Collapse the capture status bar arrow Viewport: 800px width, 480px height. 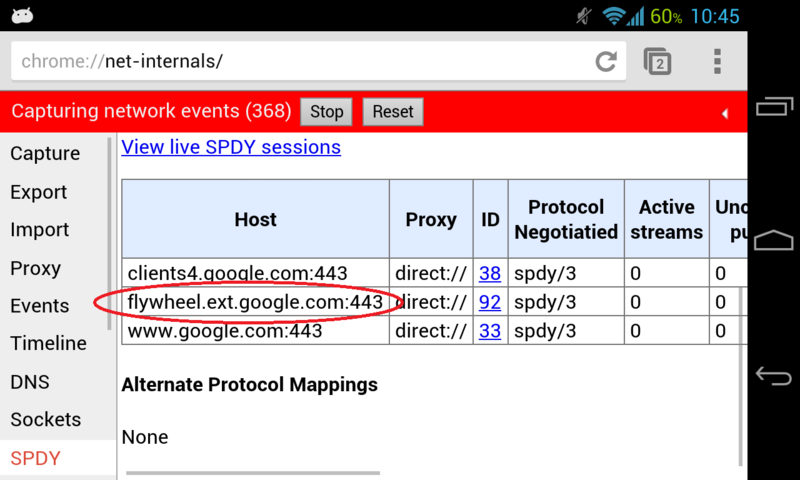coord(724,114)
